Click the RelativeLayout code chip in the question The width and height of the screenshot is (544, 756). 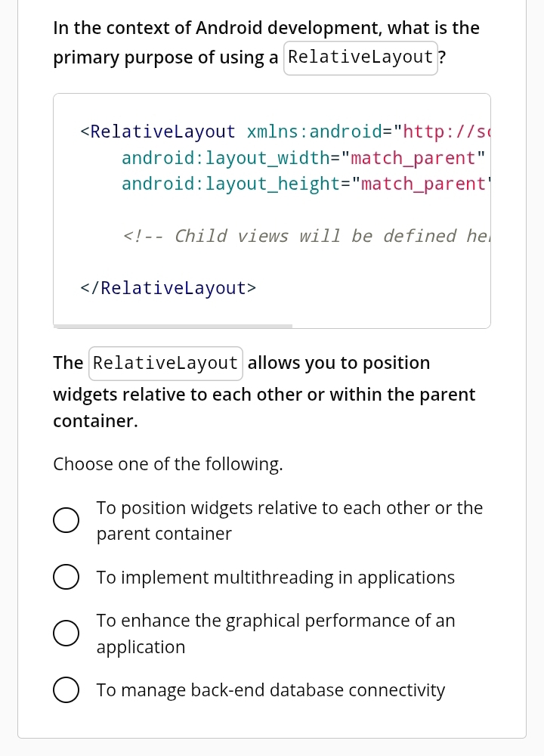360,57
